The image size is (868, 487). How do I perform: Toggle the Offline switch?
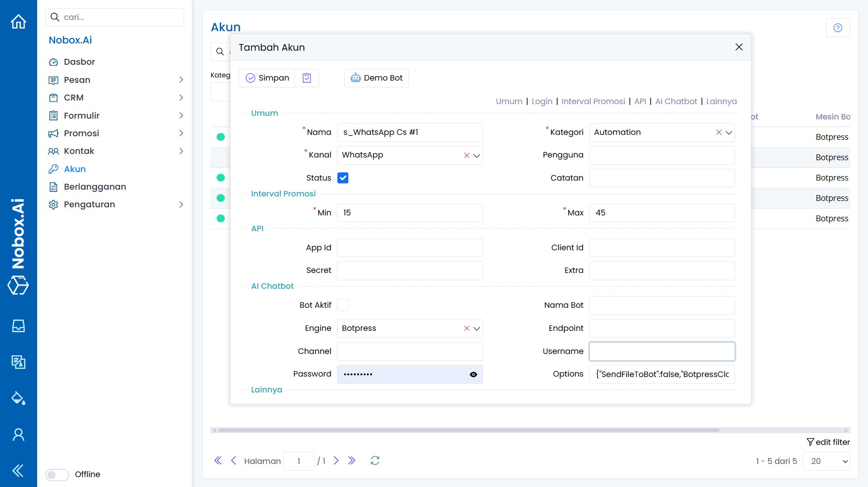click(57, 474)
